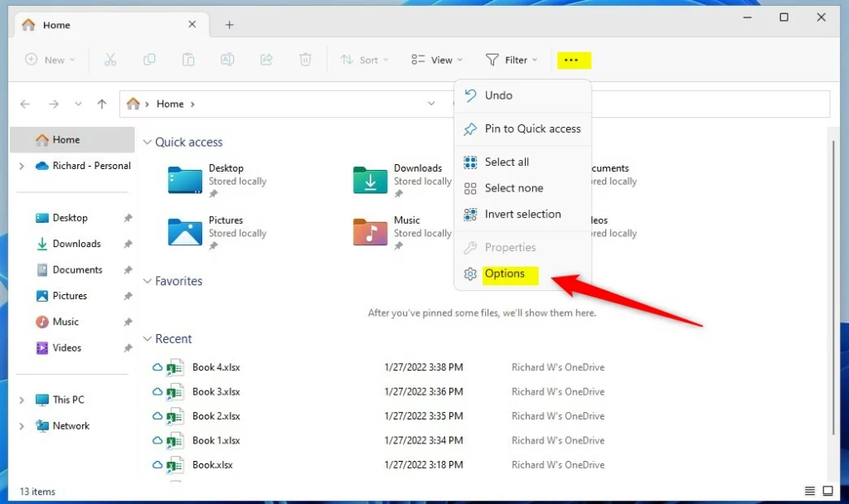849x504 pixels.
Task: Select the Cut icon in the toolbar
Action: click(110, 60)
